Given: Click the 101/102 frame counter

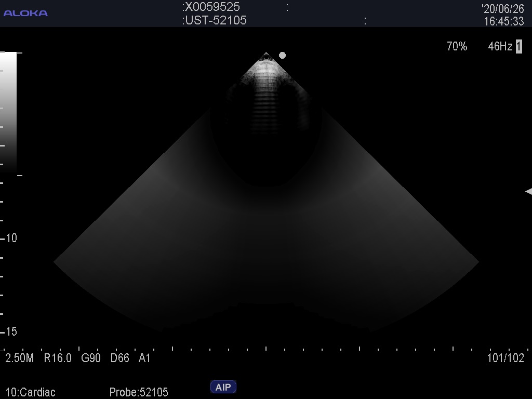Looking at the screenshot, I should (x=506, y=358).
